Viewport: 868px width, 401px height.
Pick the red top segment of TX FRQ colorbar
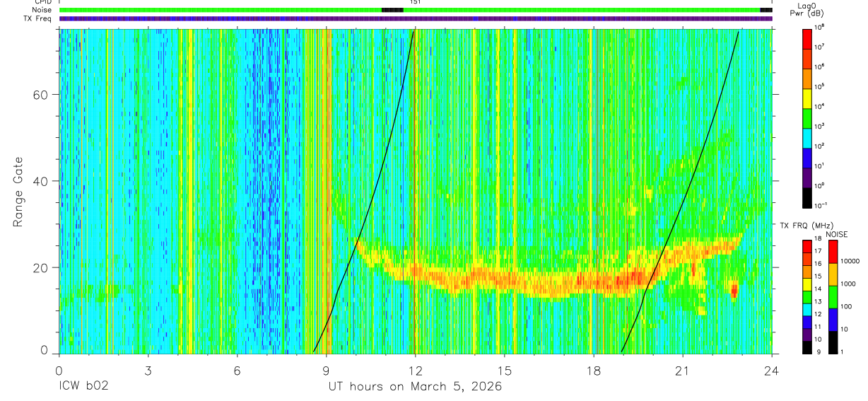[x=807, y=247]
